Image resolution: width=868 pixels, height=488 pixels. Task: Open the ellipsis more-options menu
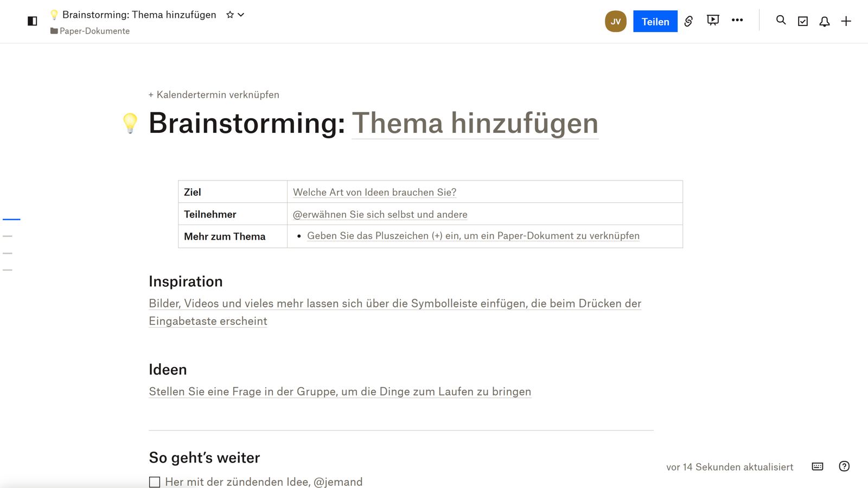(x=737, y=21)
